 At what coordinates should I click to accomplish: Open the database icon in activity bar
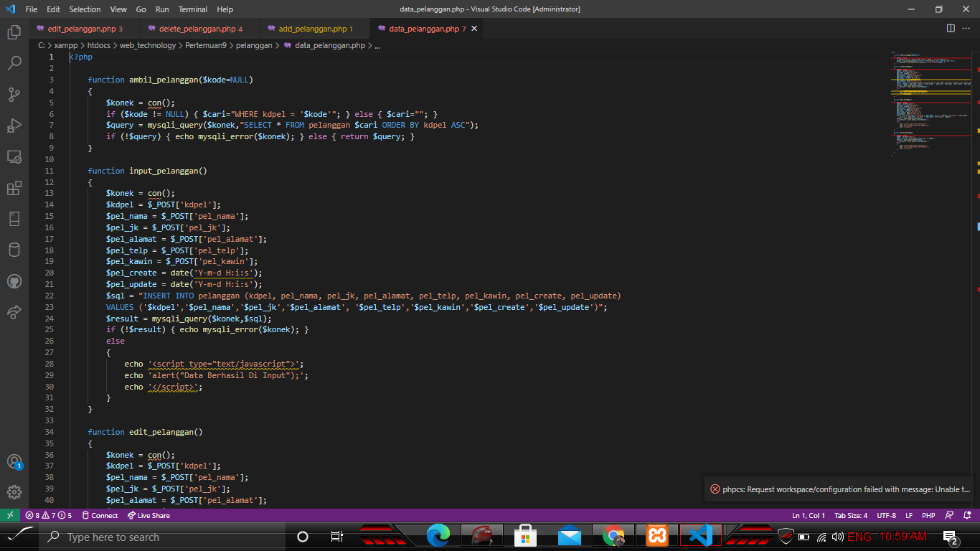14,250
